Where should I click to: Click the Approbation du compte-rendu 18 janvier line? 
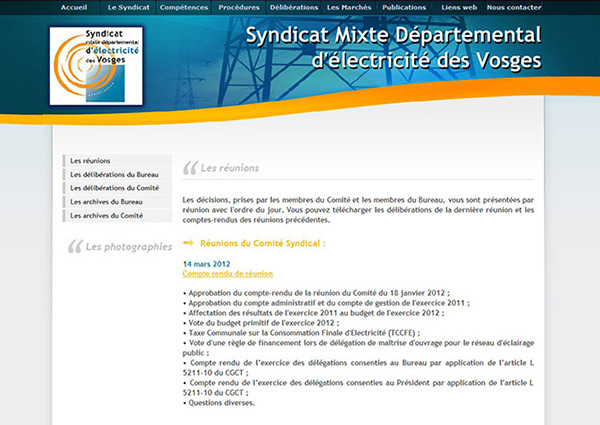tap(316, 293)
